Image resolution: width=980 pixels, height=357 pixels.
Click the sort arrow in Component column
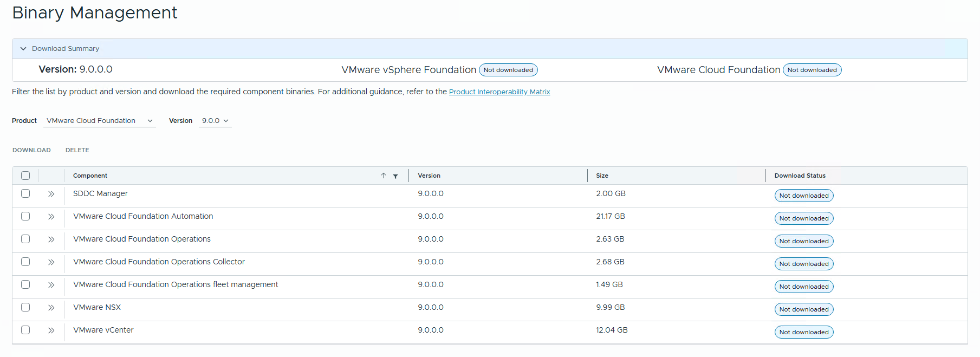(383, 176)
